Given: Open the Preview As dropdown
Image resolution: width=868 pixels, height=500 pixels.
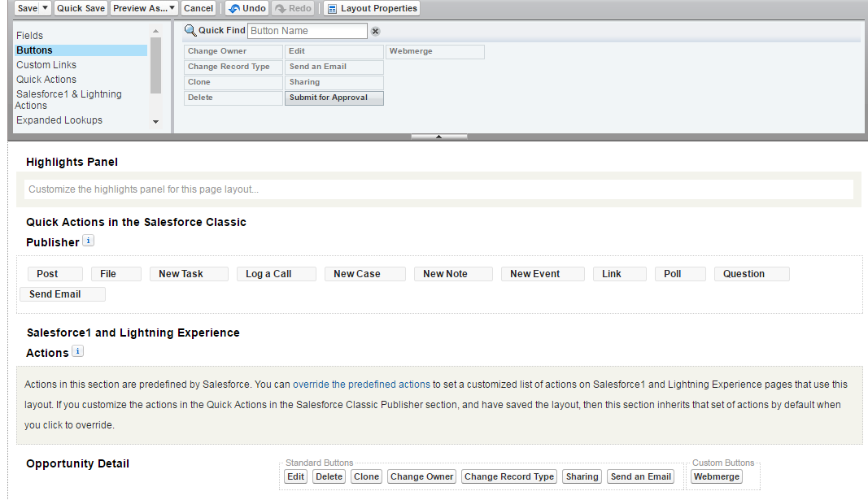Looking at the screenshot, I should click(x=144, y=8).
